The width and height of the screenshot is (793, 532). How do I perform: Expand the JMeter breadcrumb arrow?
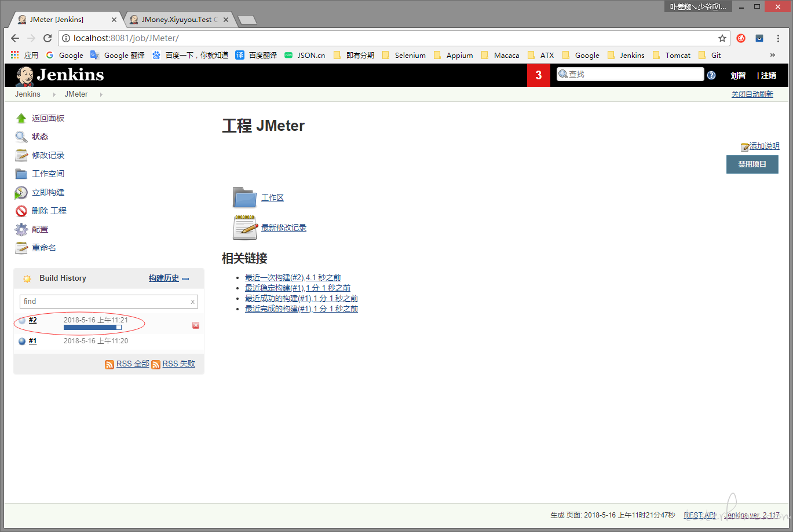click(101, 94)
